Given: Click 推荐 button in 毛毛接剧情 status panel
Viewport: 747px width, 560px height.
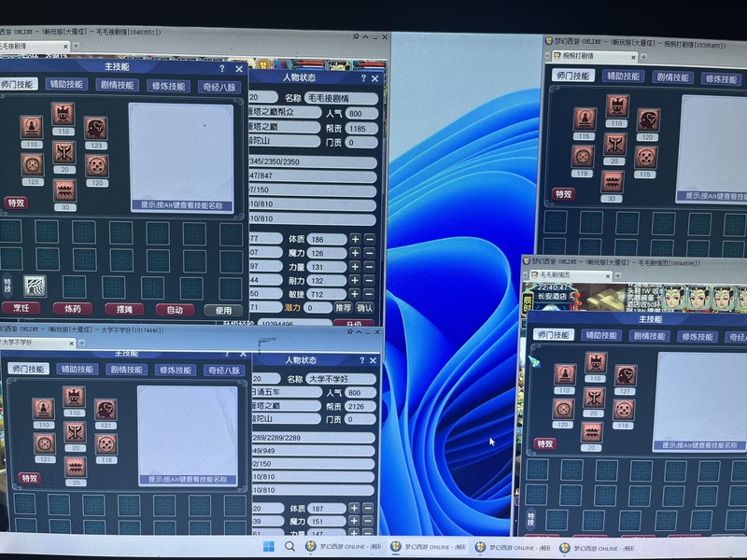Looking at the screenshot, I should coord(343,308).
